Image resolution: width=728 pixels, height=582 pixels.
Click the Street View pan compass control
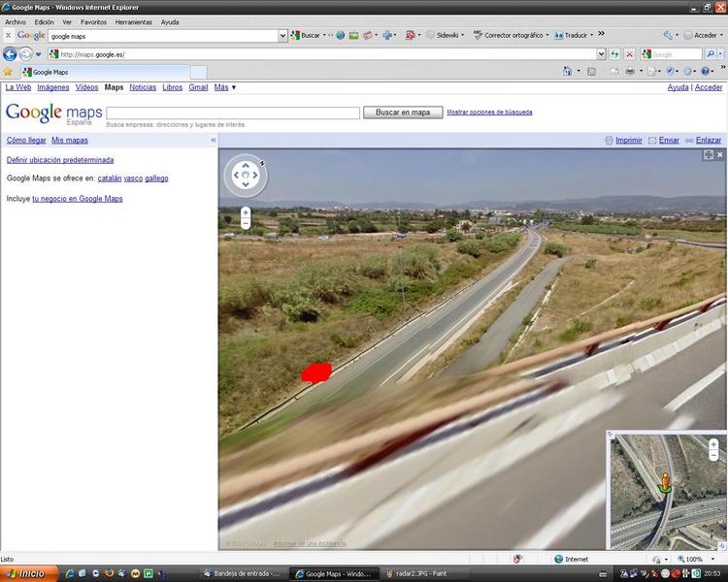[x=246, y=176]
